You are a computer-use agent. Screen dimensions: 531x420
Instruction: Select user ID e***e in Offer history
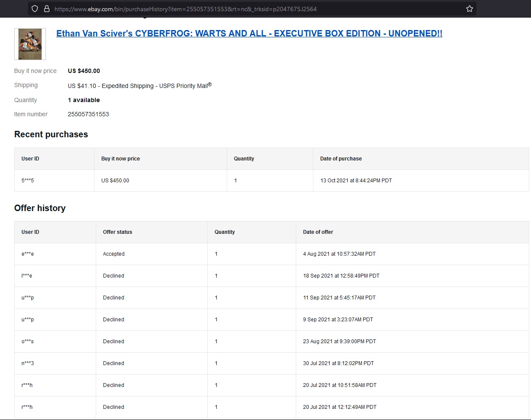pos(27,254)
